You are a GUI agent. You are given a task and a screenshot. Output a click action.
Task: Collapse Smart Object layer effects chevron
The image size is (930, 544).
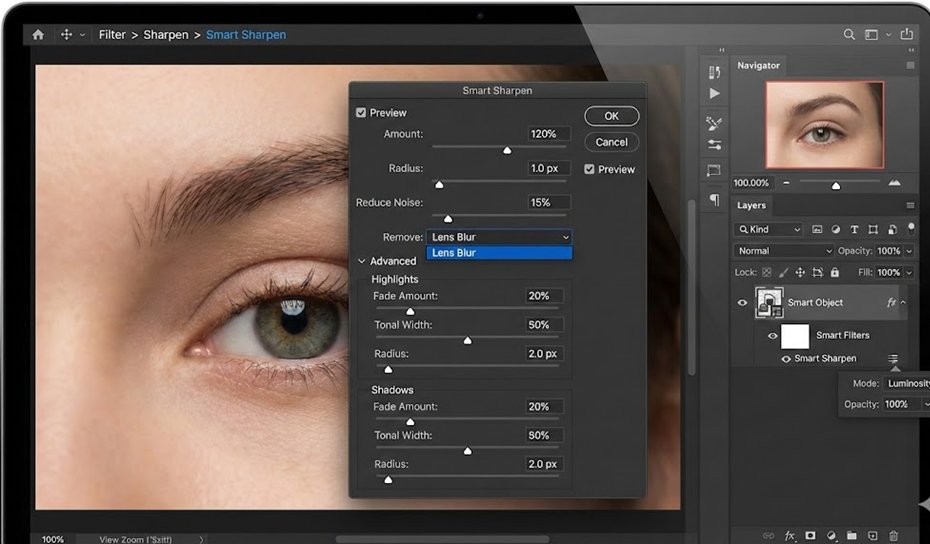(903, 303)
